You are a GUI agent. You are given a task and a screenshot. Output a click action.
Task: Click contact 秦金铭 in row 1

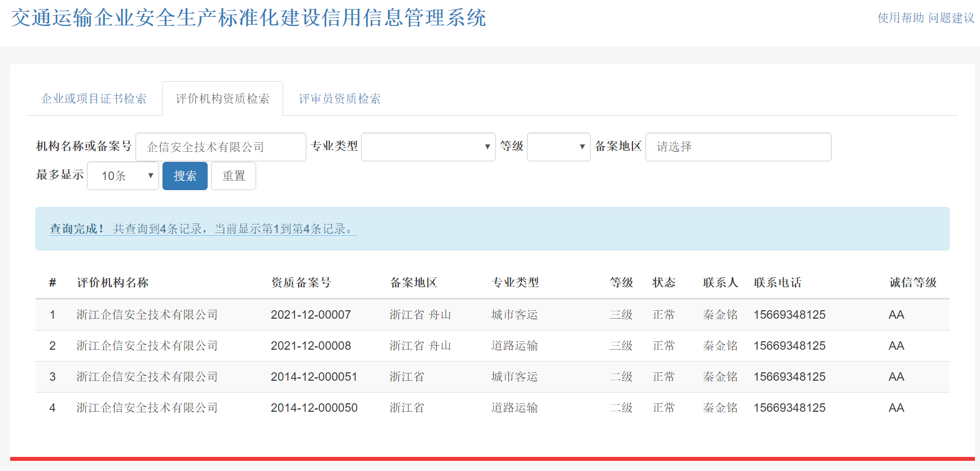click(720, 315)
